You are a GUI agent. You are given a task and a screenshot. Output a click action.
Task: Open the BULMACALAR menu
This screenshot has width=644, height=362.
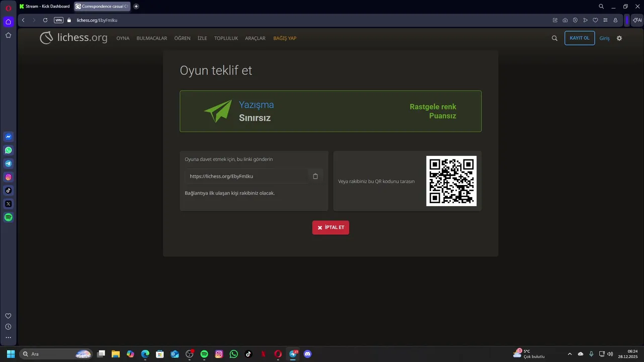pos(152,38)
